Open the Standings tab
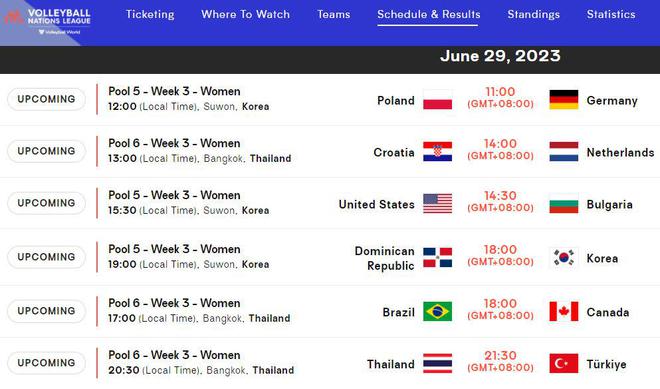The height and width of the screenshot is (389, 660). tap(533, 14)
